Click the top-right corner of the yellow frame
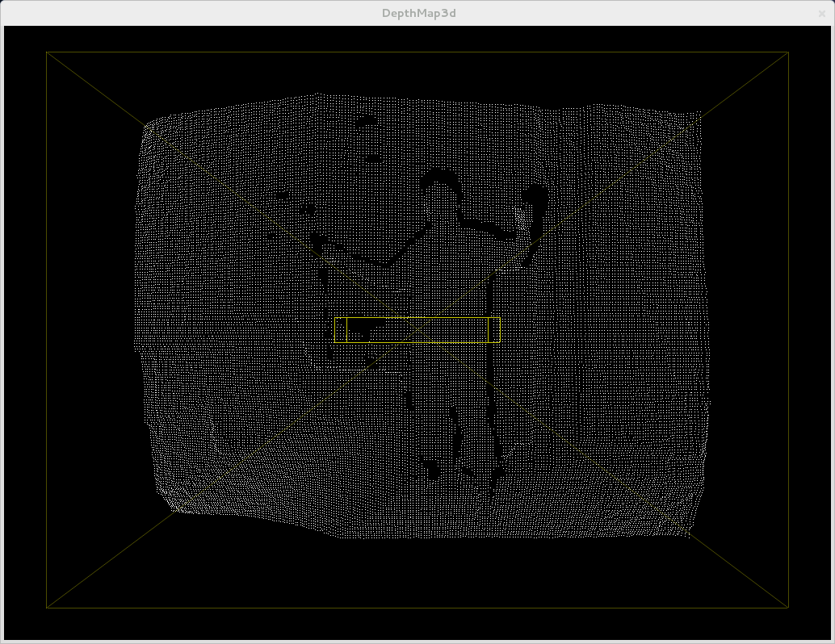 coord(788,52)
